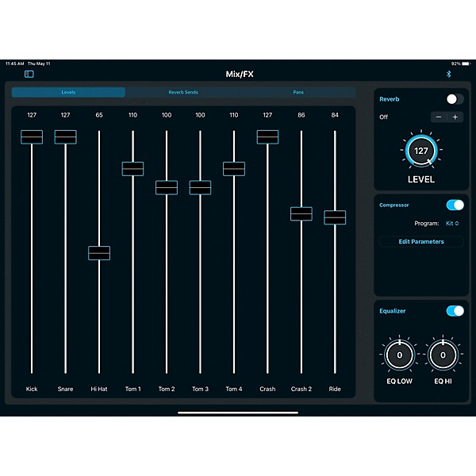The height and width of the screenshot is (476, 476).
Task: Switch to the Pans tab
Action: pyautogui.click(x=298, y=93)
